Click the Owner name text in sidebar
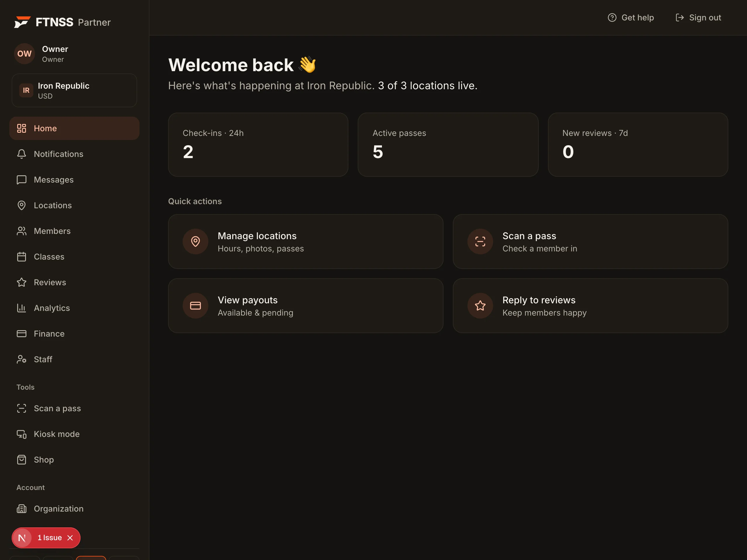 (x=55, y=49)
